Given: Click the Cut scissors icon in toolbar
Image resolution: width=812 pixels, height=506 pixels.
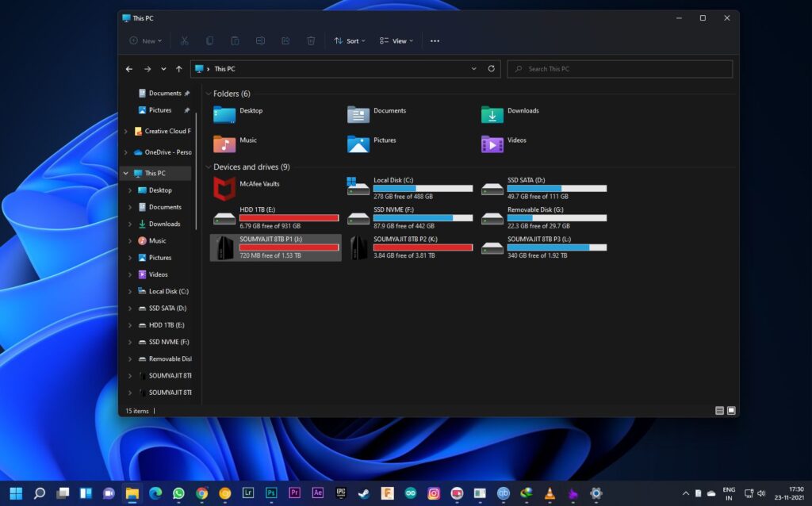Looking at the screenshot, I should click(x=184, y=41).
